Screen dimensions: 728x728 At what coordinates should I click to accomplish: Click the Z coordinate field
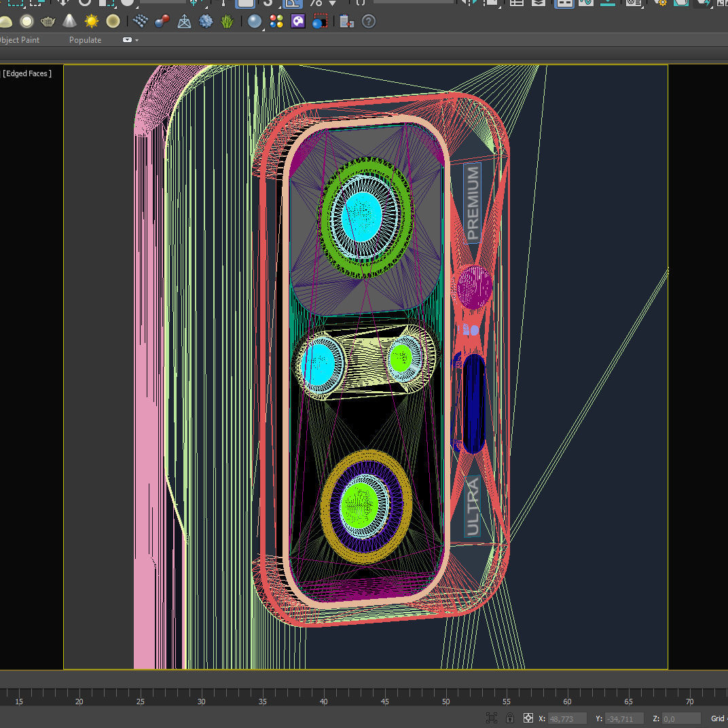(681, 718)
